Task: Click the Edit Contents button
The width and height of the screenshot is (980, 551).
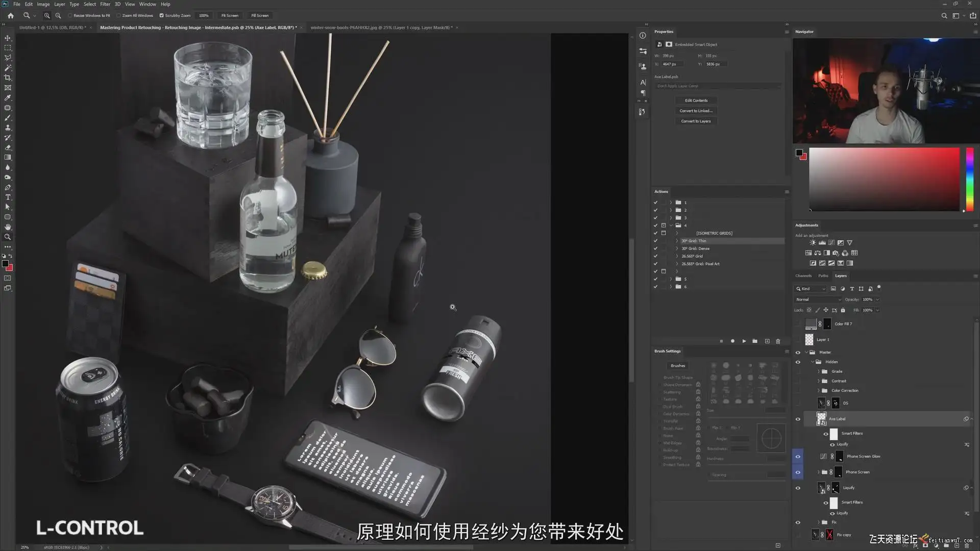Action: pos(696,101)
